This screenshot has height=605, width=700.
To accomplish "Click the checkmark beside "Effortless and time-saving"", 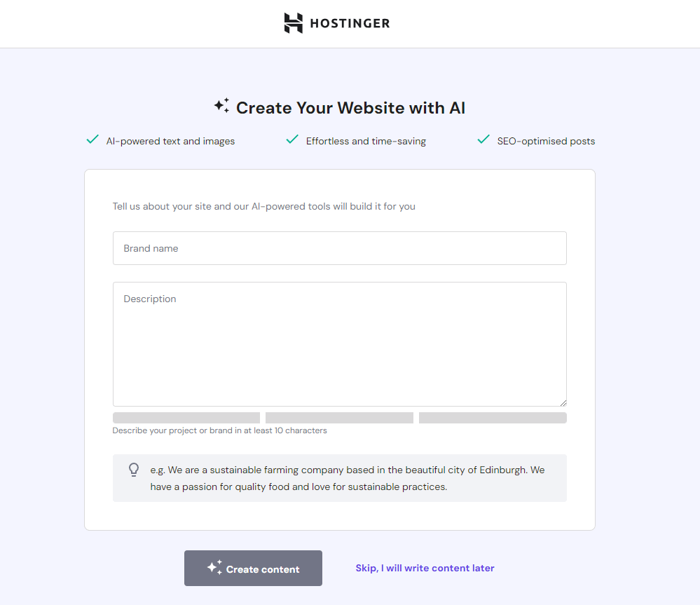I will [292, 140].
